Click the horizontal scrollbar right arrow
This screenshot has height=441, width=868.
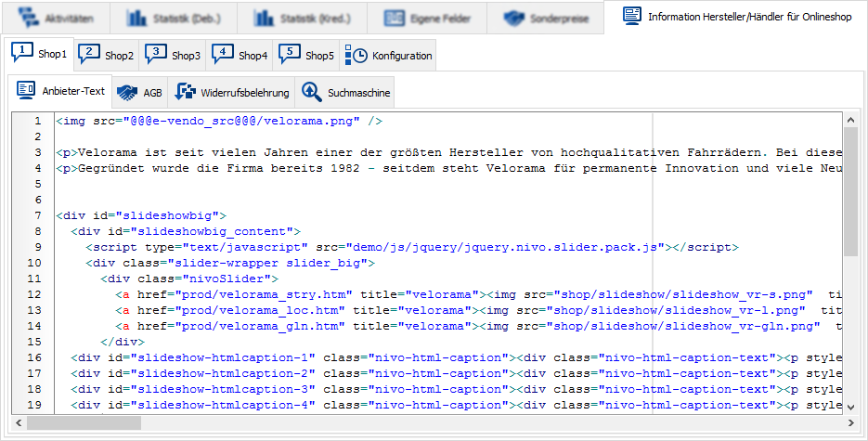pyautogui.click(x=851, y=423)
